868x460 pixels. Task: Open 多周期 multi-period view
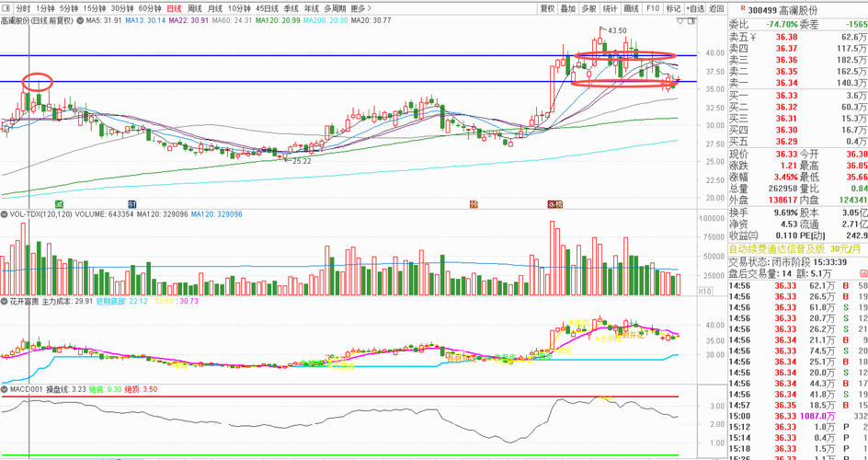click(336, 8)
